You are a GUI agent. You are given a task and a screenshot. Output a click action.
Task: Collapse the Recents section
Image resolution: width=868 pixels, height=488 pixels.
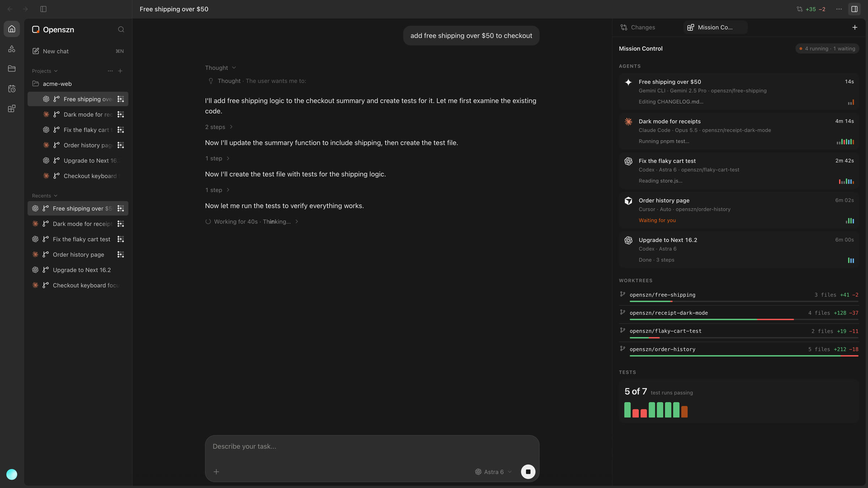[44, 196]
